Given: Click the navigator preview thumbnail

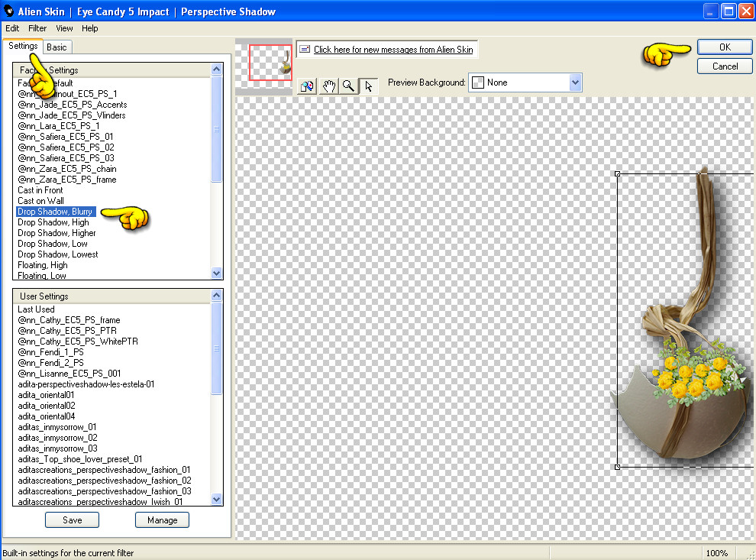Looking at the screenshot, I should pyautogui.click(x=263, y=66).
